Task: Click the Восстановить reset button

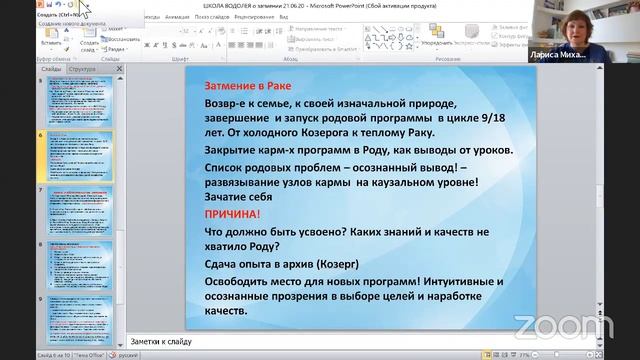Action: pos(120,39)
